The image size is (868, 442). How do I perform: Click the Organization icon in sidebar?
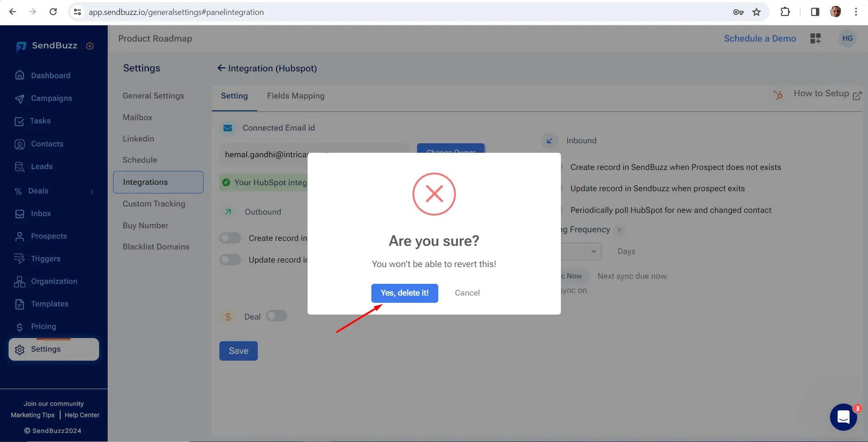click(x=19, y=282)
